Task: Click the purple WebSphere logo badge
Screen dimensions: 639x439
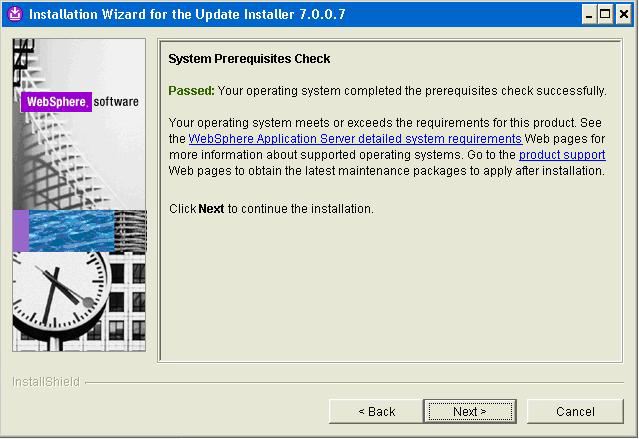Action: tap(56, 102)
